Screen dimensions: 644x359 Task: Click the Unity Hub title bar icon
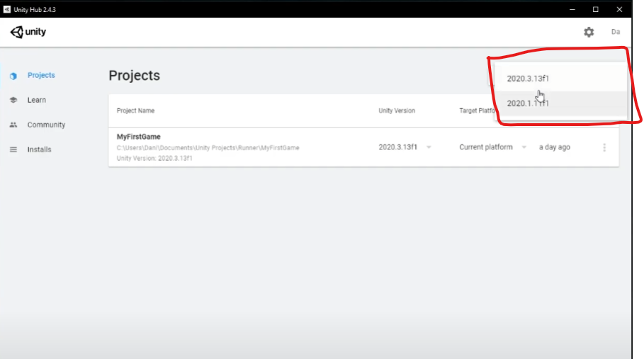[x=7, y=8]
